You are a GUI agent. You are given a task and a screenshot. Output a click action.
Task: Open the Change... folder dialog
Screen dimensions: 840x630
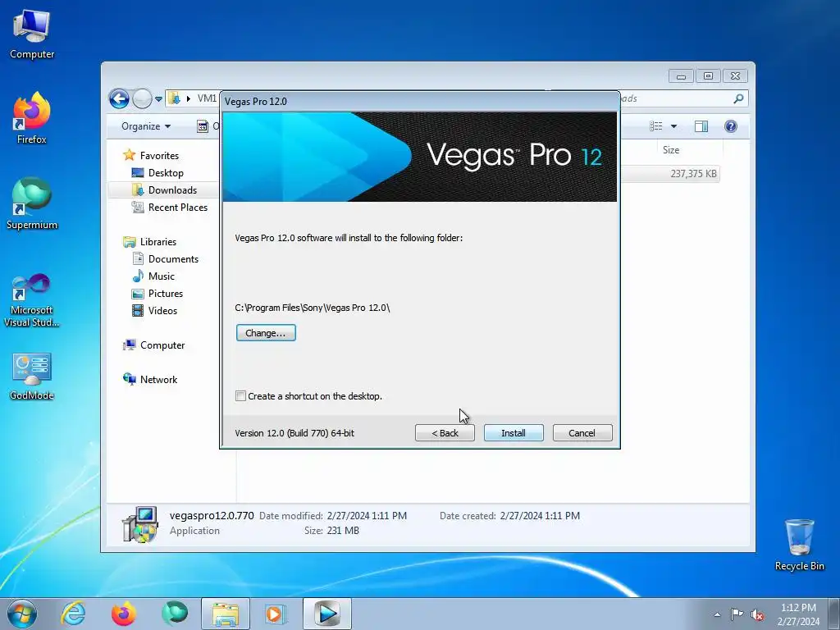coord(266,333)
